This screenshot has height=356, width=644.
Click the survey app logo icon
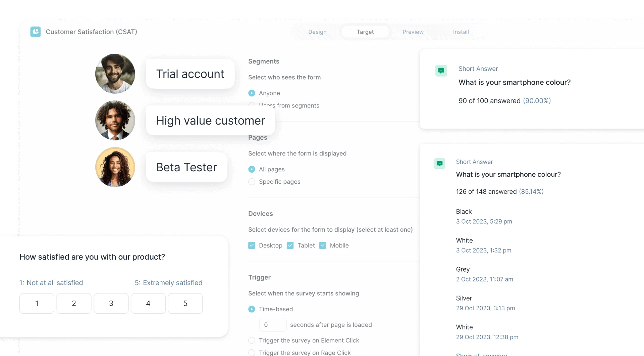pos(36,32)
